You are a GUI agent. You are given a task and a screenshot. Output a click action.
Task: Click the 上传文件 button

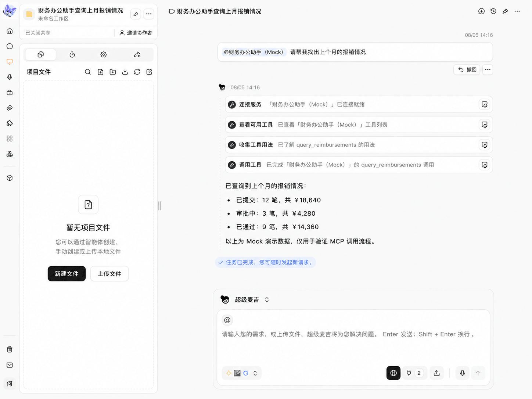coord(109,274)
